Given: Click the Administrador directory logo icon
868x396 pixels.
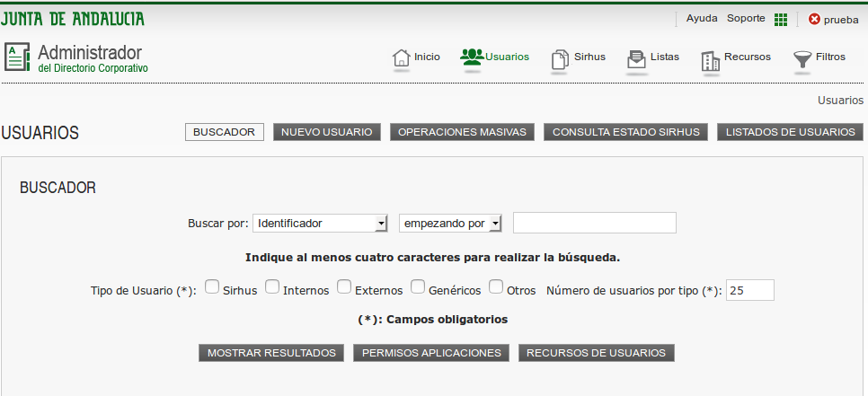Looking at the screenshot, I should click(x=17, y=57).
